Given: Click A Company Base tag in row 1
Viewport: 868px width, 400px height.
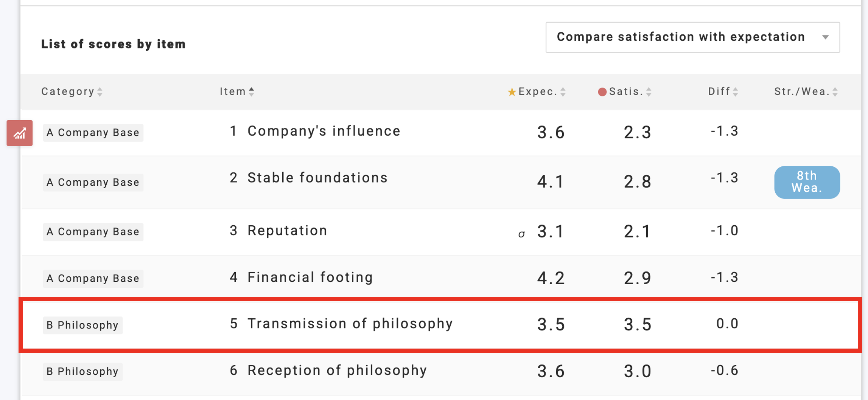Looking at the screenshot, I should pos(93,133).
